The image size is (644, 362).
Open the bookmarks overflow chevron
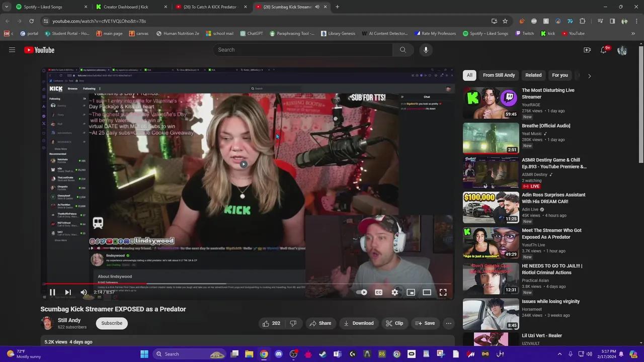pos(633,33)
